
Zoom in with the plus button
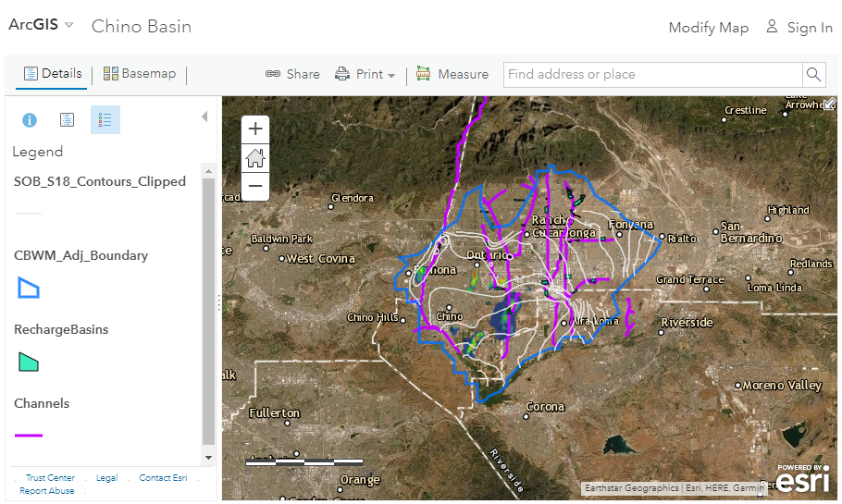pyautogui.click(x=255, y=129)
